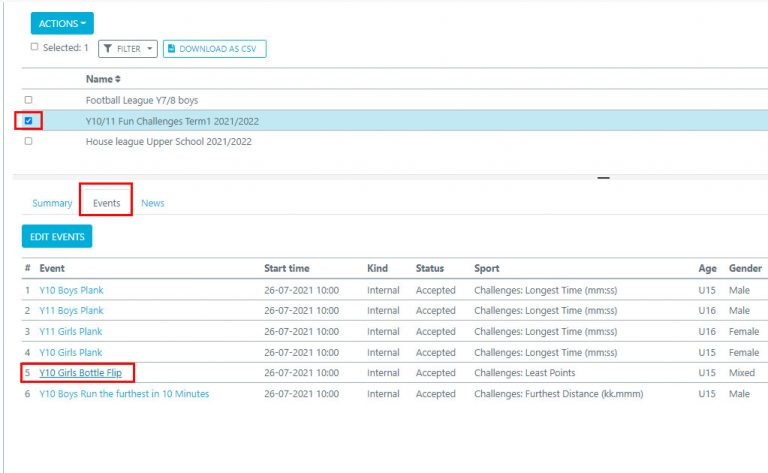Click the Sport column header
This screenshot has width=768, height=473.
click(x=486, y=268)
